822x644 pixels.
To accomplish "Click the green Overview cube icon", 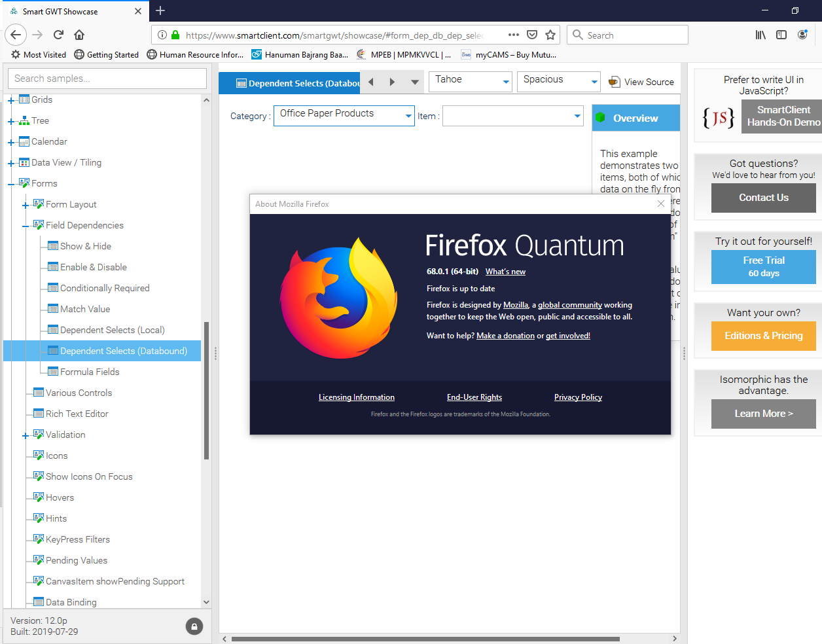I will [x=599, y=118].
